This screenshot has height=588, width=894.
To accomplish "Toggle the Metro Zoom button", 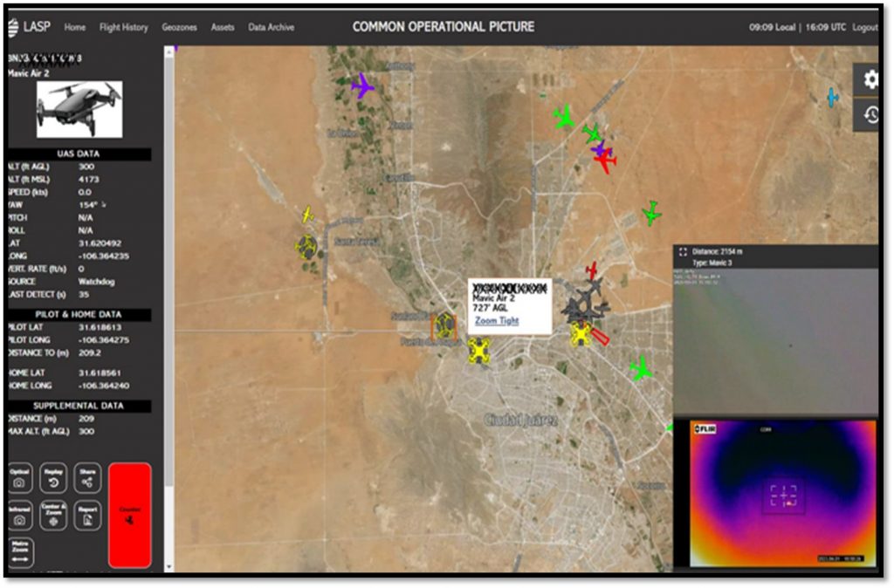I will pos(19,554).
